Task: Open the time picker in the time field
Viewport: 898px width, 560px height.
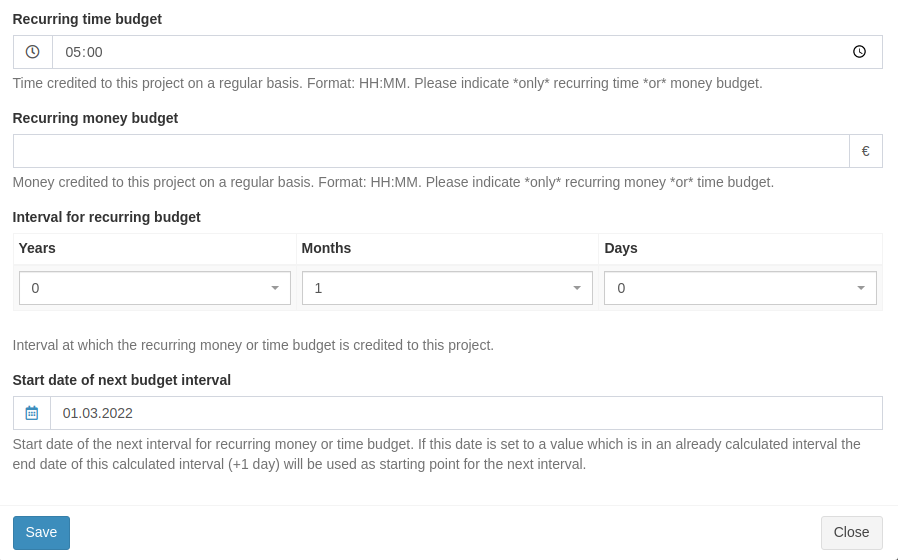Action: (859, 52)
